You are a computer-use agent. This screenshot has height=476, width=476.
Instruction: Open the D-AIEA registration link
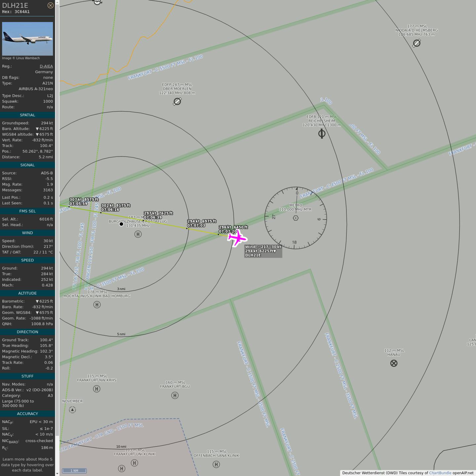coord(46,66)
